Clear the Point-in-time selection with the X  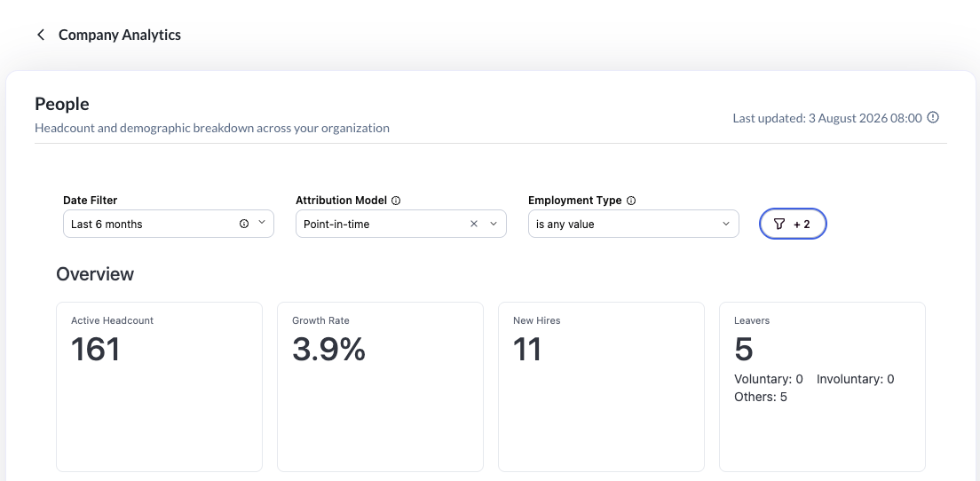point(474,224)
